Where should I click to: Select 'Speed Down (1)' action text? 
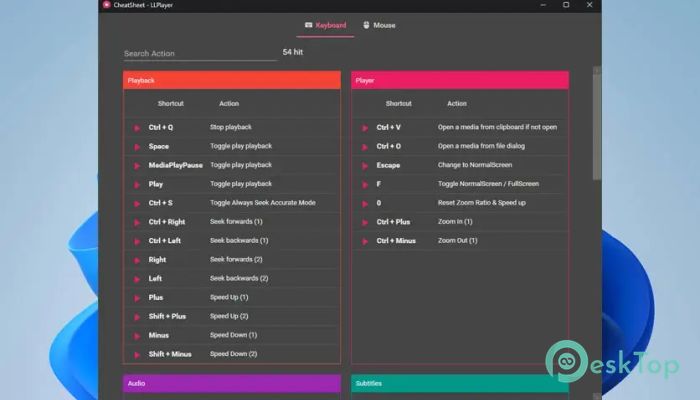(233, 335)
